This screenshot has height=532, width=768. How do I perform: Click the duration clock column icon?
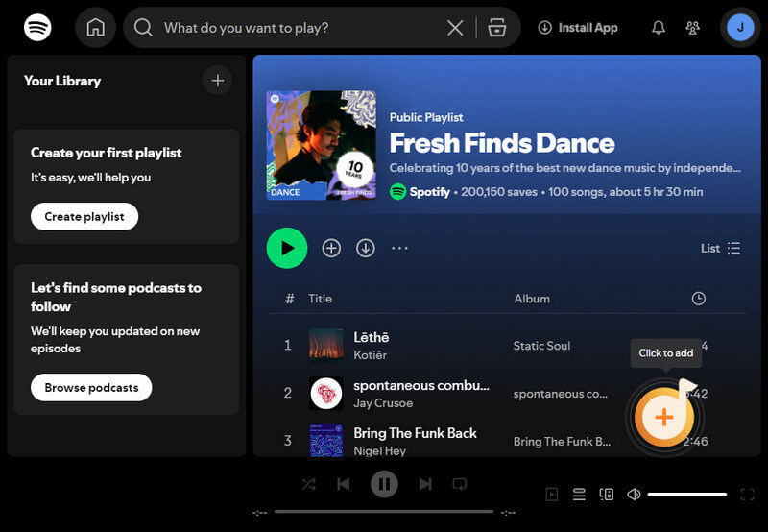[x=699, y=299]
